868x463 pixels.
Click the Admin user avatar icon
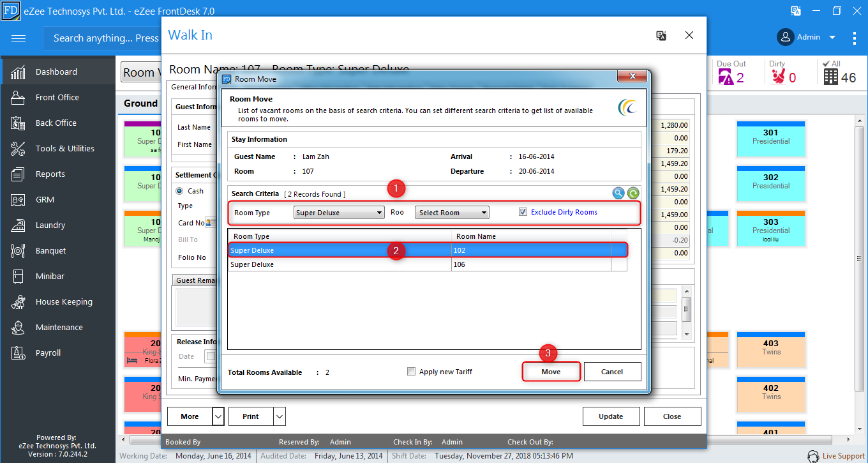[x=786, y=37]
